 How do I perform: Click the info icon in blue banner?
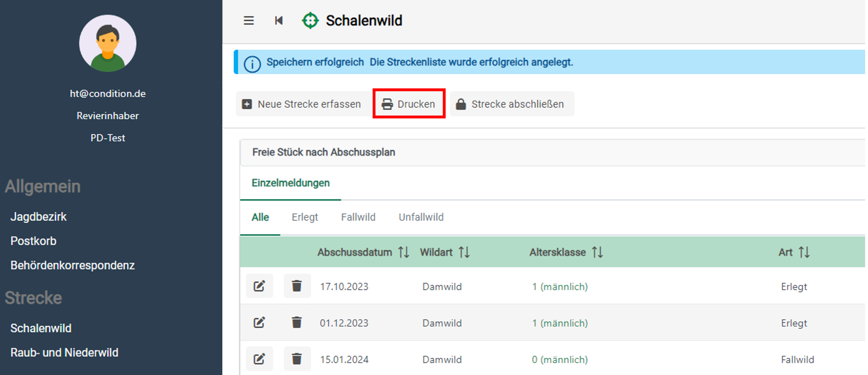252,63
